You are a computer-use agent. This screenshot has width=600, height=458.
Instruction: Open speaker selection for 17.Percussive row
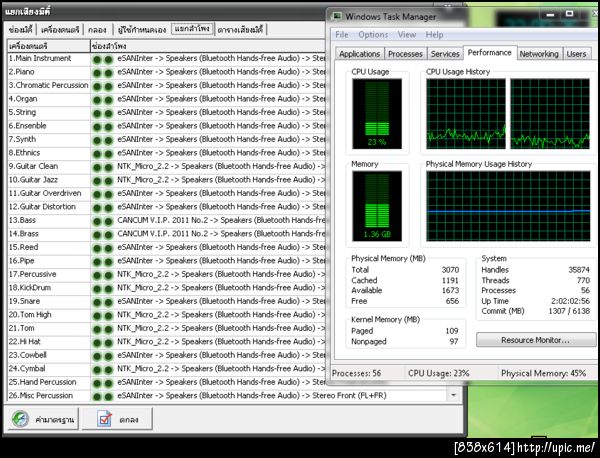coord(221,274)
